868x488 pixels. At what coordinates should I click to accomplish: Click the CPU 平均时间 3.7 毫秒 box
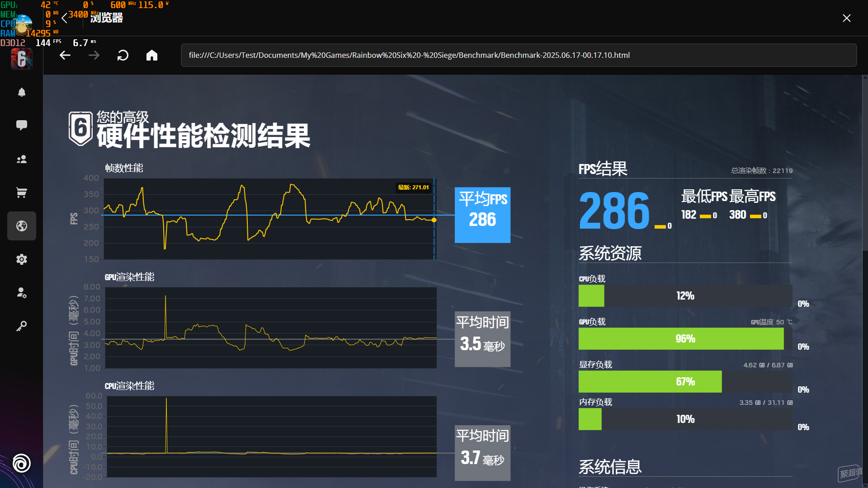click(482, 453)
